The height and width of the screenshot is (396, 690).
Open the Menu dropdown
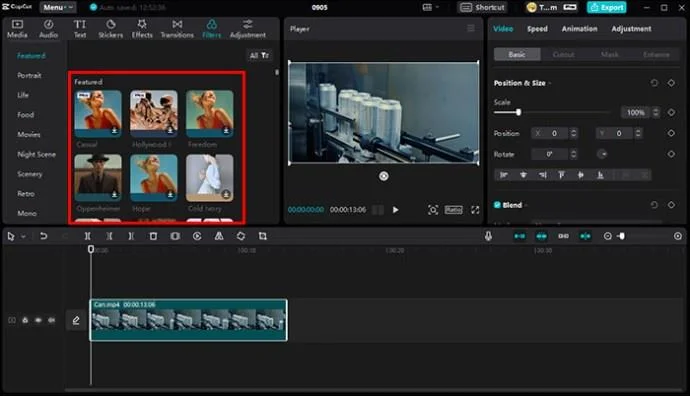[x=58, y=7]
